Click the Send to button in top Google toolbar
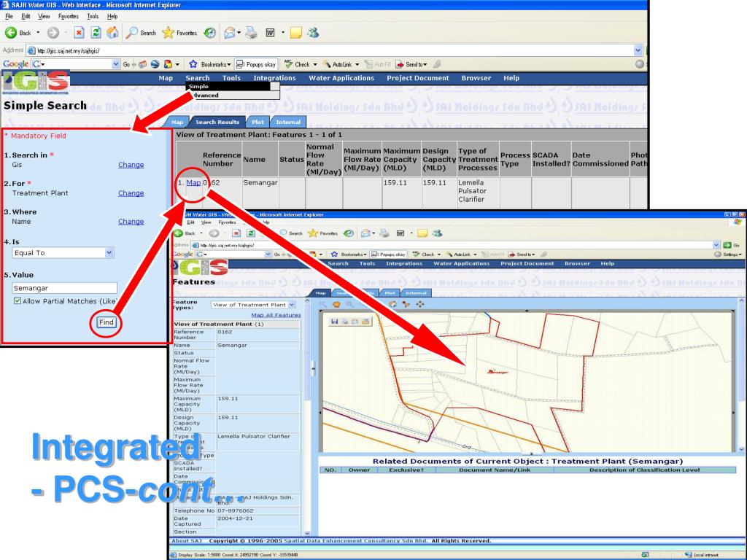Viewport: 747px width, 560px height. [412, 64]
